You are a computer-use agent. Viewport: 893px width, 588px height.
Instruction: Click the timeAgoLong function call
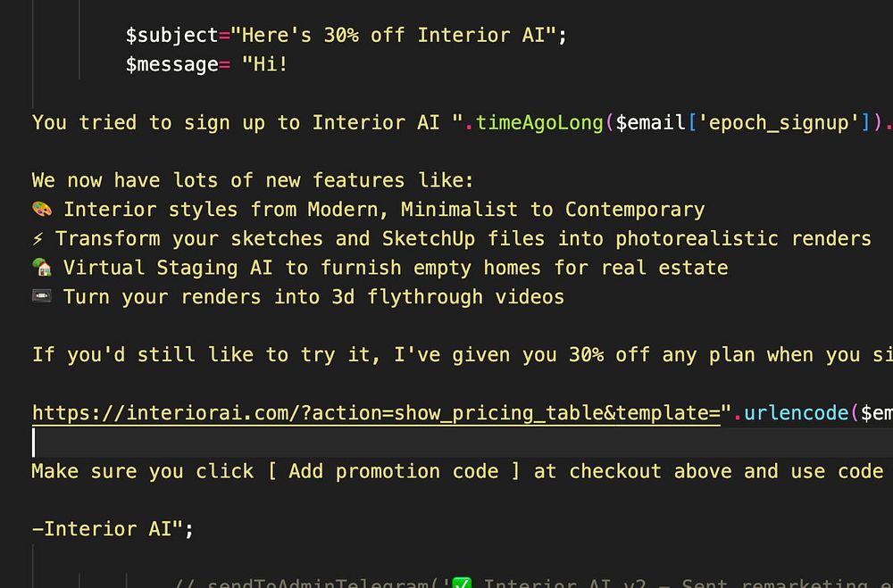click(539, 122)
